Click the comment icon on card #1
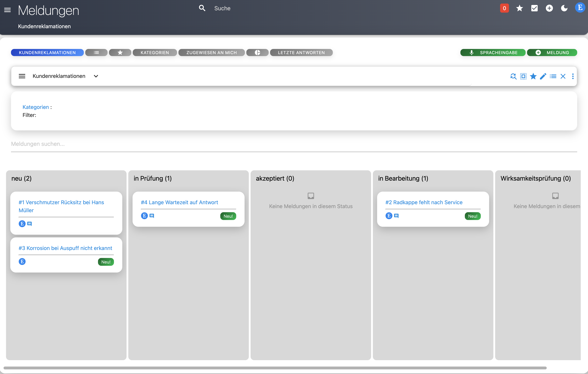This screenshot has height=374, width=588. click(x=30, y=224)
